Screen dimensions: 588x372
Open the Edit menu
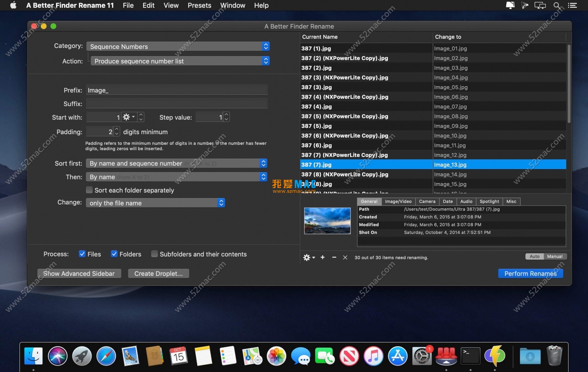point(148,5)
